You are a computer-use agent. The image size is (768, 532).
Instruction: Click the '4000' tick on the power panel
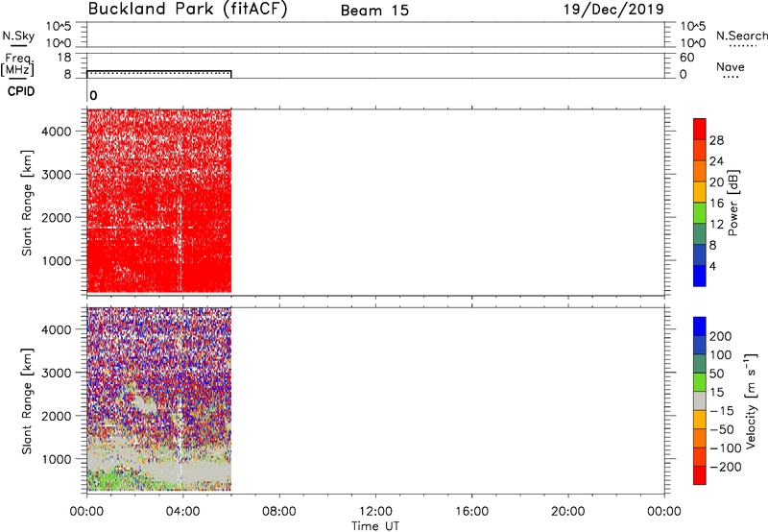[x=57, y=132]
